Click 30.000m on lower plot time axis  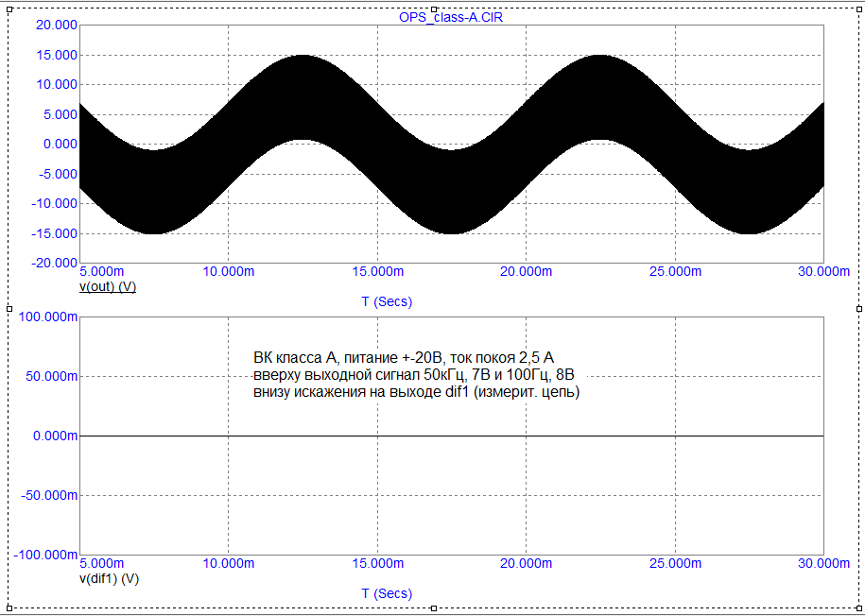click(822, 564)
